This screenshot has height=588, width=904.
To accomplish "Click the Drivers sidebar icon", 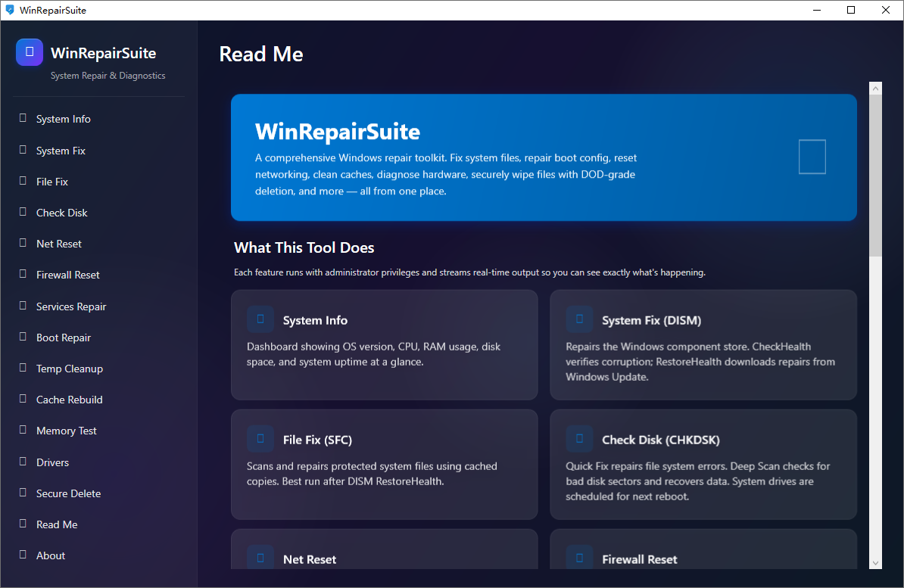I will [23, 462].
